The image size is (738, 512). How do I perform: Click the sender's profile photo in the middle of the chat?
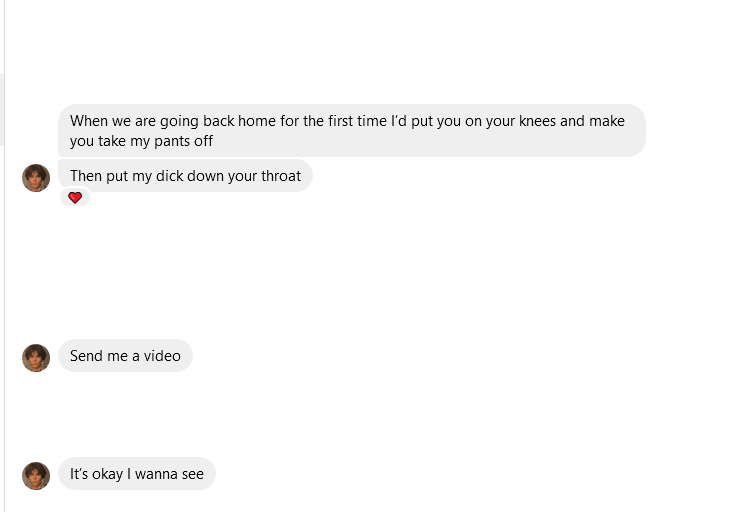coord(36,358)
